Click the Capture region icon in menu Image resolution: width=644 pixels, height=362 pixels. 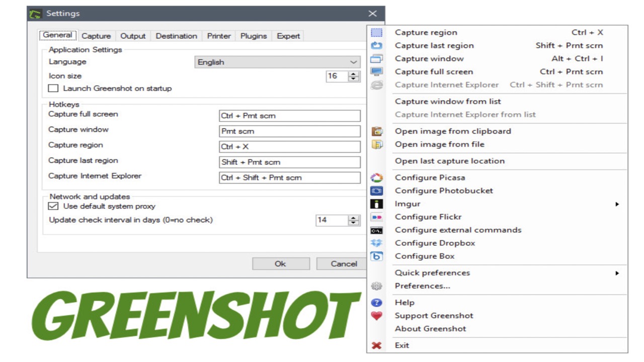click(x=376, y=33)
